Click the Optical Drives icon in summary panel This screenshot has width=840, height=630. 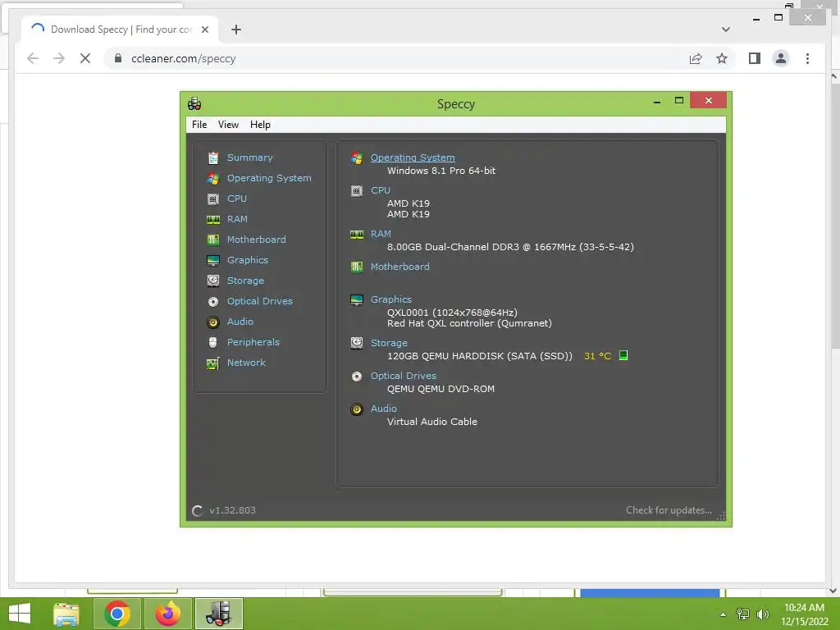(x=357, y=376)
